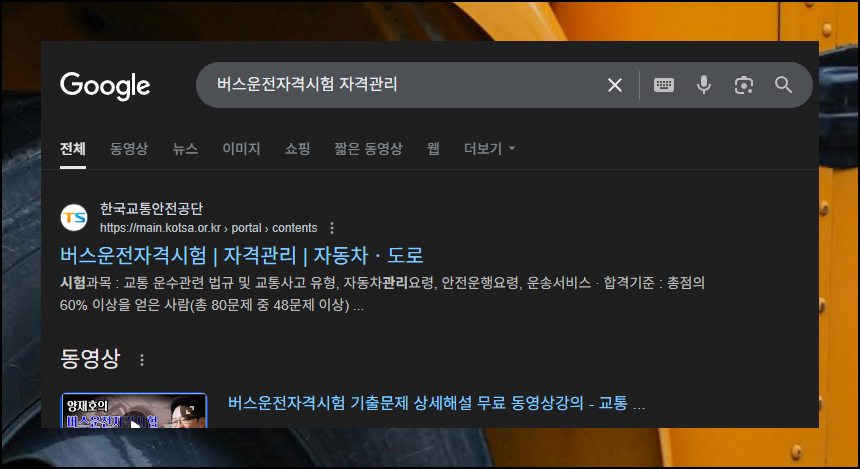
Task: Click the 한국교통안전공단 site name
Action: pyautogui.click(x=151, y=208)
